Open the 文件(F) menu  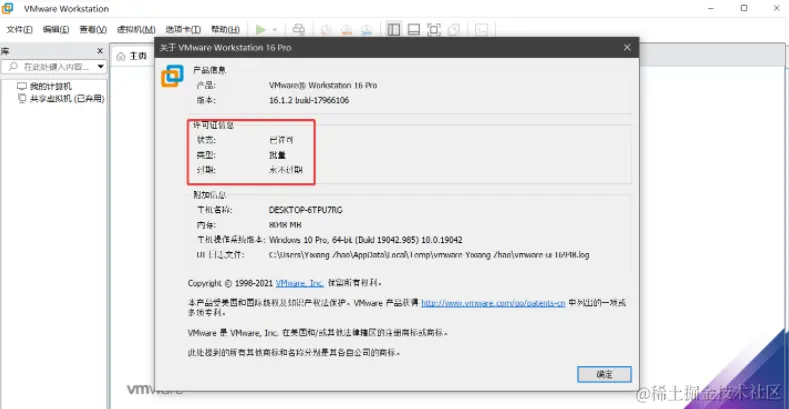point(19,30)
